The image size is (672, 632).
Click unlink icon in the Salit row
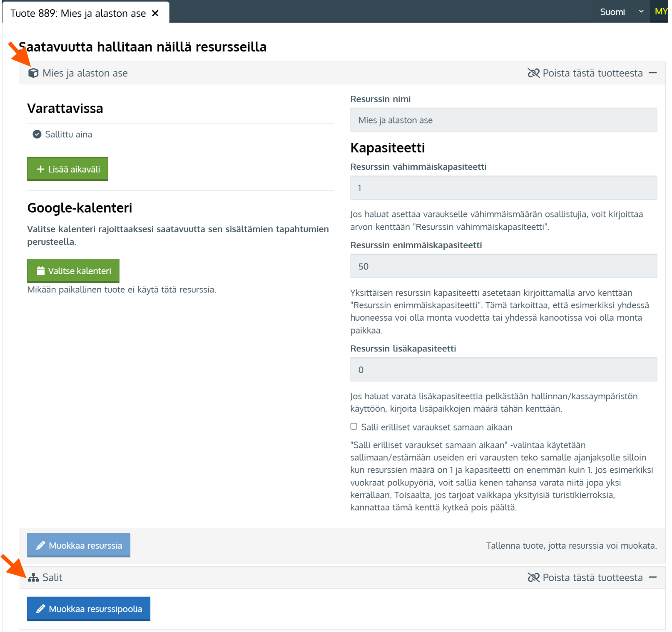(533, 578)
